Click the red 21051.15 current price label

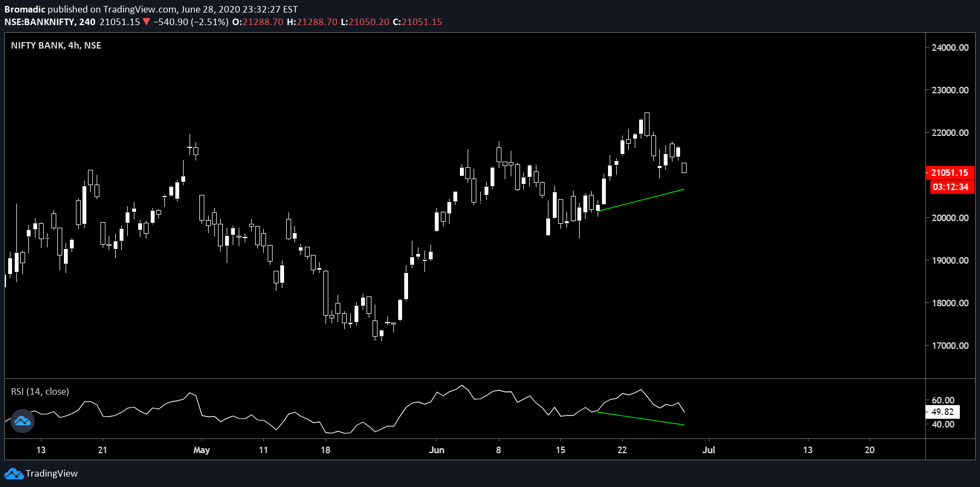point(949,173)
